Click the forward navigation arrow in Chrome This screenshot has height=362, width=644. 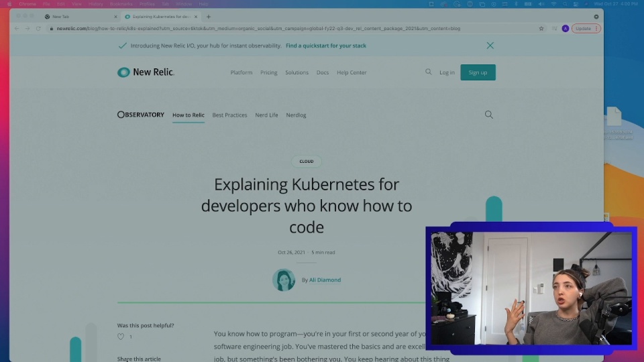pos(28,28)
